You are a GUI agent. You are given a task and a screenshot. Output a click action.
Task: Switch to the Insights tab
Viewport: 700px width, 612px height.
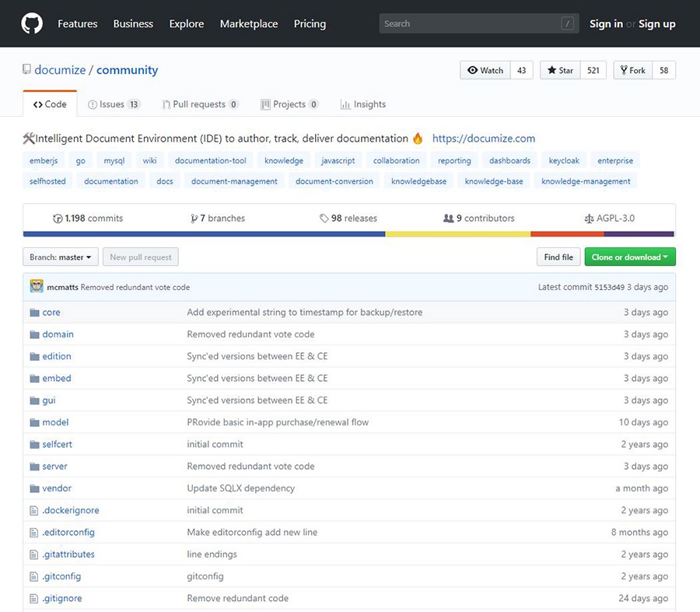click(362, 104)
